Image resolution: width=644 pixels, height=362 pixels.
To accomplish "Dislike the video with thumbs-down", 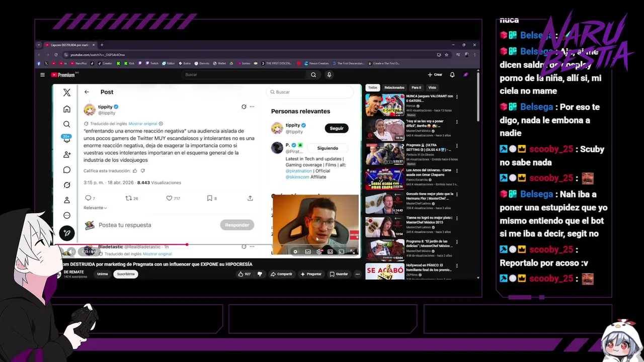I will pyautogui.click(x=260, y=274).
